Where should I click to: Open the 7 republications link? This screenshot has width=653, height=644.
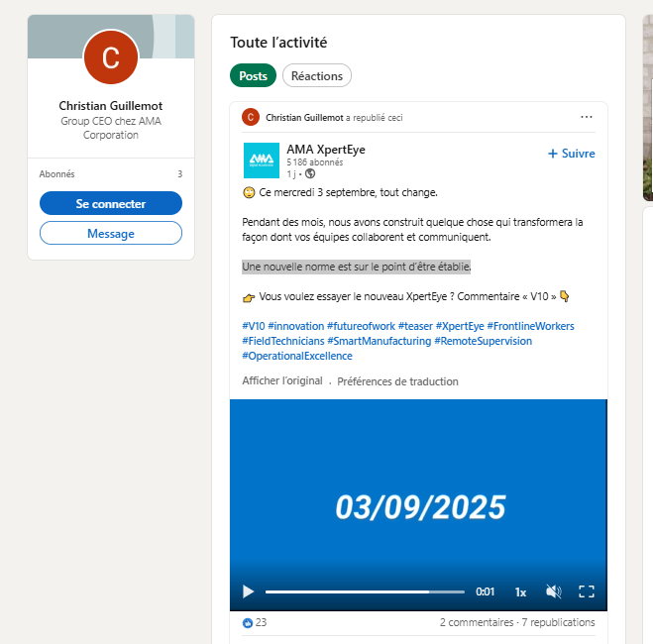pos(558,622)
